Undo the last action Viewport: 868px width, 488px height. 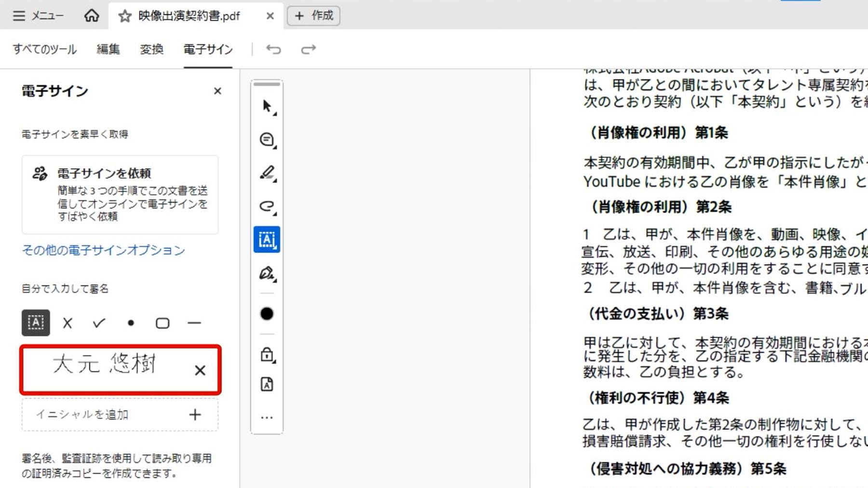(273, 49)
